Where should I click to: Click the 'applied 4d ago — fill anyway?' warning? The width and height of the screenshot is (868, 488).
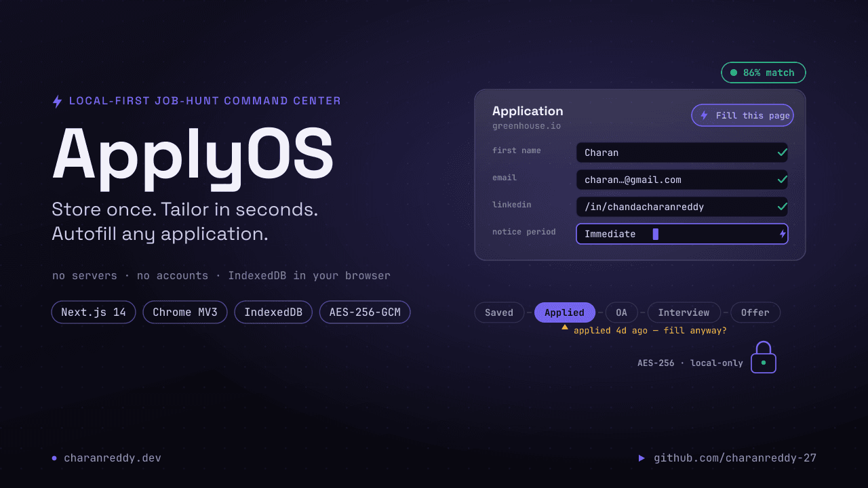650,331
